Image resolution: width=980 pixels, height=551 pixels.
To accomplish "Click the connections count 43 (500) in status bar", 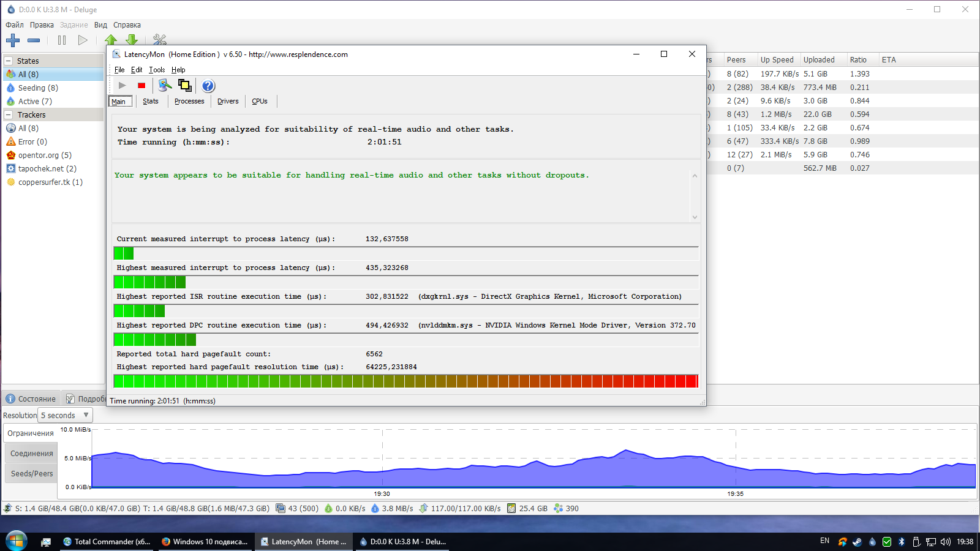I will tap(298, 509).
